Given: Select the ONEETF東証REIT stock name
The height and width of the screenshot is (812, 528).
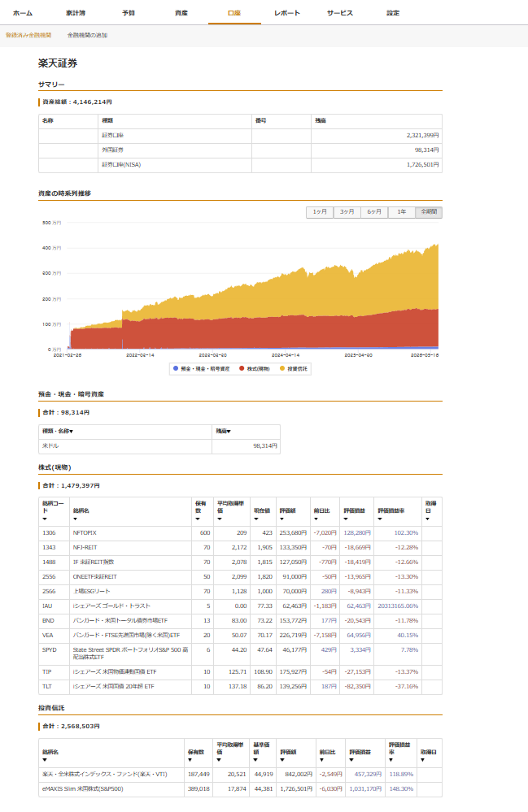Looking at the screenshot, I should (x=95, y=576).
